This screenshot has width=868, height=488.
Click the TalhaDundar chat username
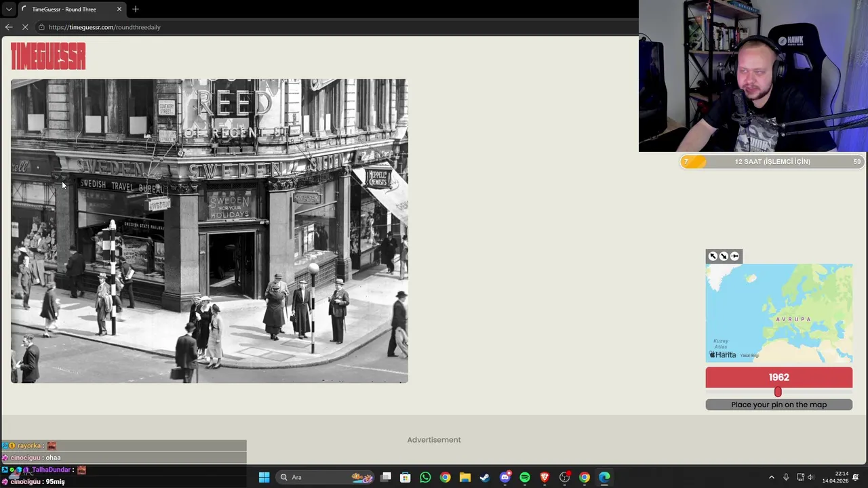[51, 470]
